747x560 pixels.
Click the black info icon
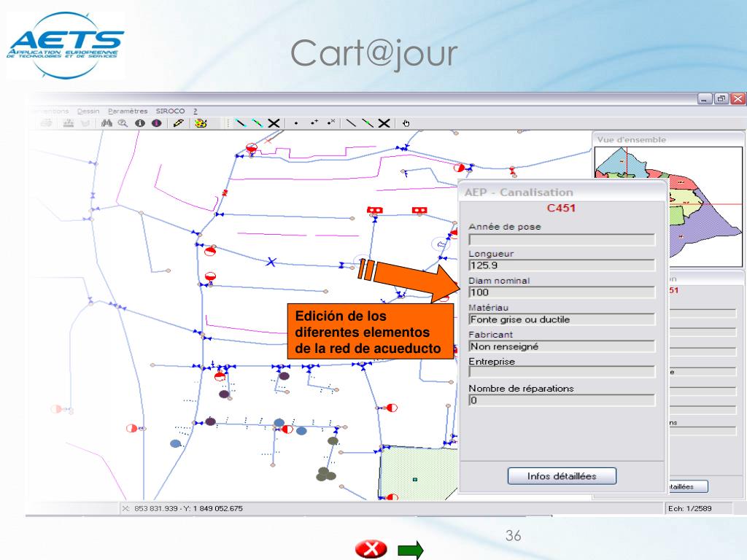point(139,123)
